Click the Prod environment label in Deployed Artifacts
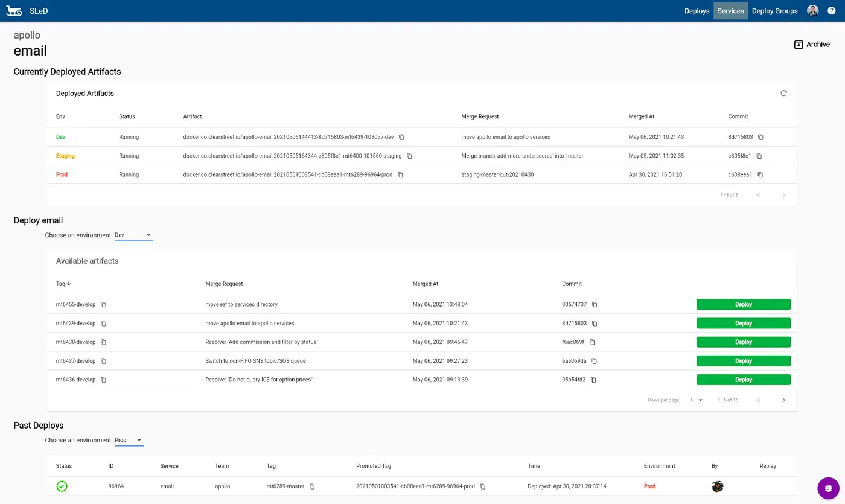845x504 pixels. point(62,174)
